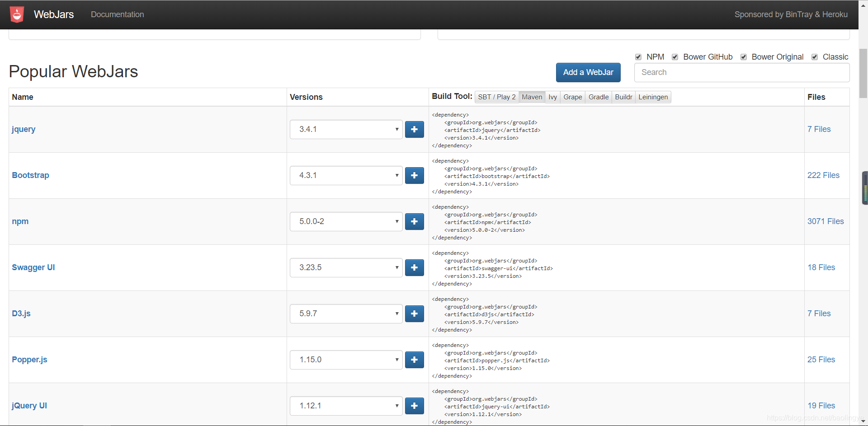Viewport: 868px width, 426px height.
Task: Open the npm project link
Action: [20, 221]
